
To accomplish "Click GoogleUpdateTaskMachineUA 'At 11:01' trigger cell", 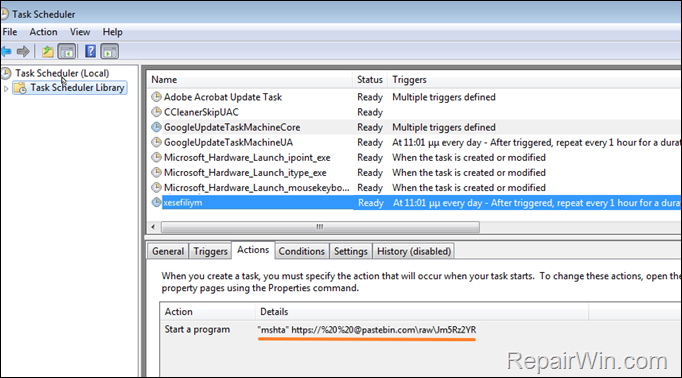I will point(536,143).
